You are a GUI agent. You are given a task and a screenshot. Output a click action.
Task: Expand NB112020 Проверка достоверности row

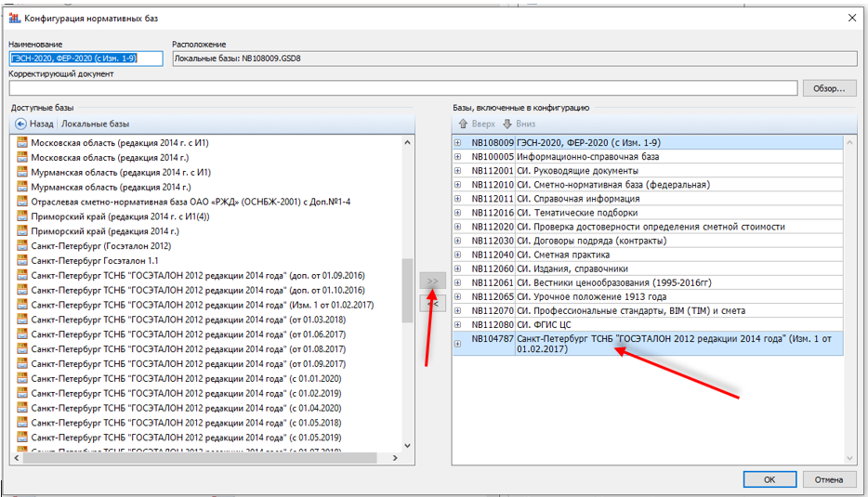[458, 227]
